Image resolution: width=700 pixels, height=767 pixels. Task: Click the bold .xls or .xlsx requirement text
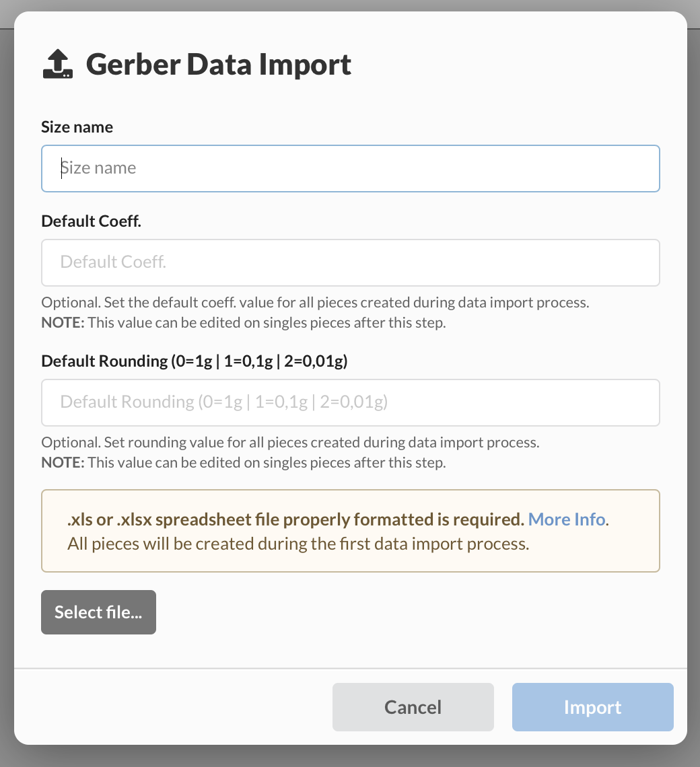pos(295,519)
